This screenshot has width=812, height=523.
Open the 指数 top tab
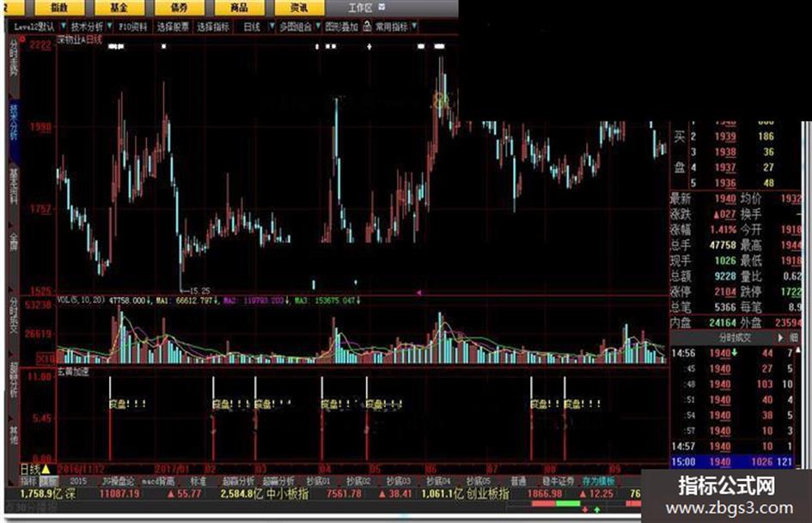(x=59, y=7)
